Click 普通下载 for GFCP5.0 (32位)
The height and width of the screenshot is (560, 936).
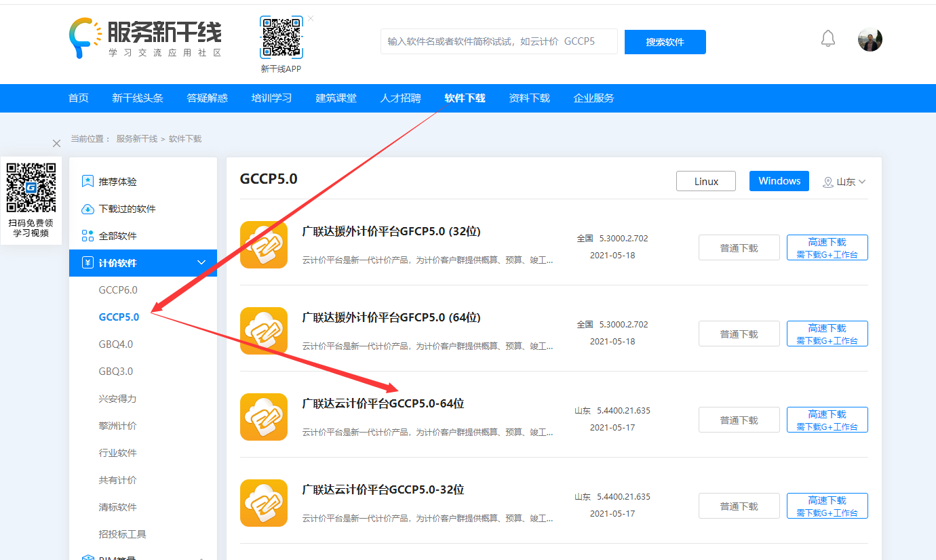[739, 247]
